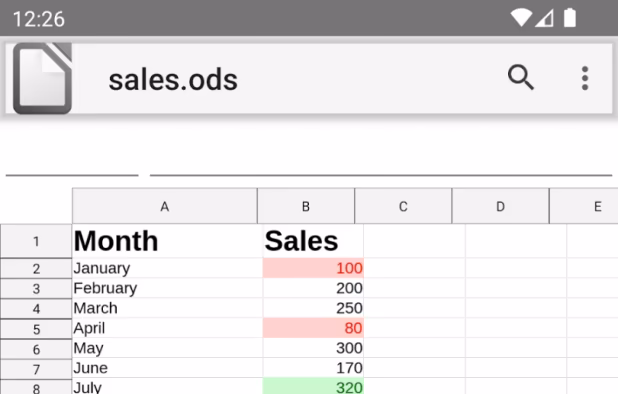This screenshot has height=394, width=618.
Task: Tap the battery status icon
Action: click(x=570, y=18)
